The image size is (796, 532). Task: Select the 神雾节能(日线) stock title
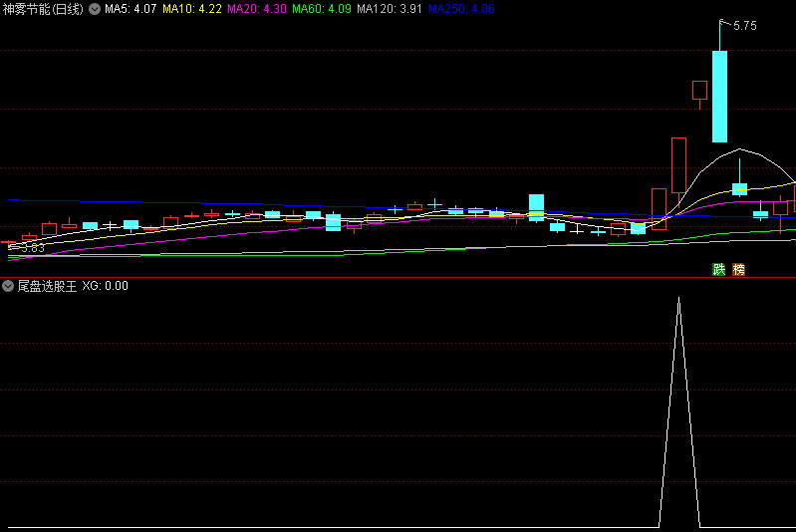tap(43, 9)
